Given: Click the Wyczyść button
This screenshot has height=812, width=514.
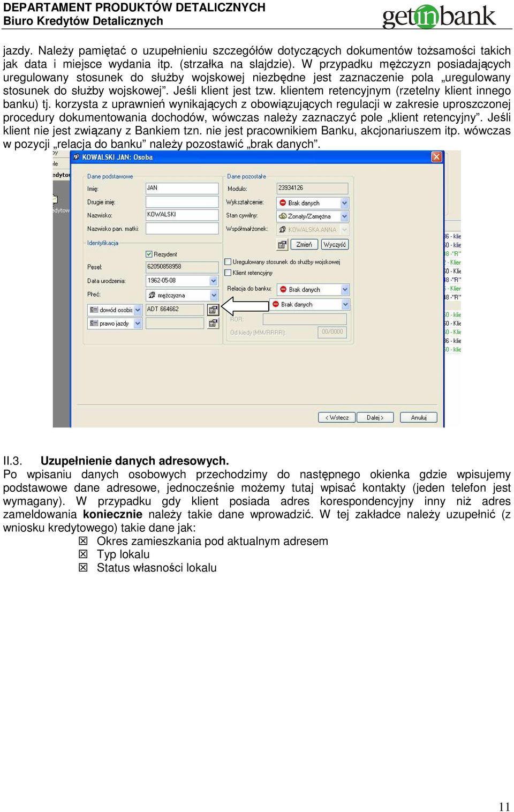Looking at the screenshot, I should (x=335, y=245).
